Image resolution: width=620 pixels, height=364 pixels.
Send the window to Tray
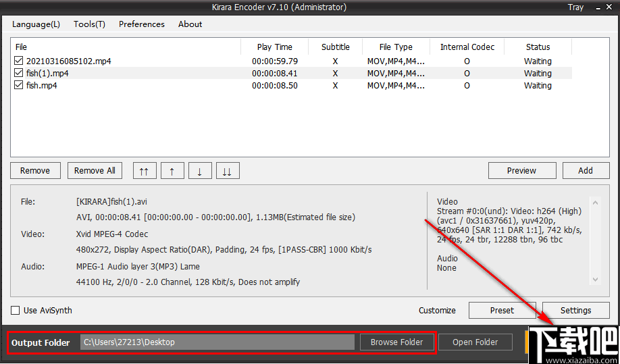(x=575, y=7)
